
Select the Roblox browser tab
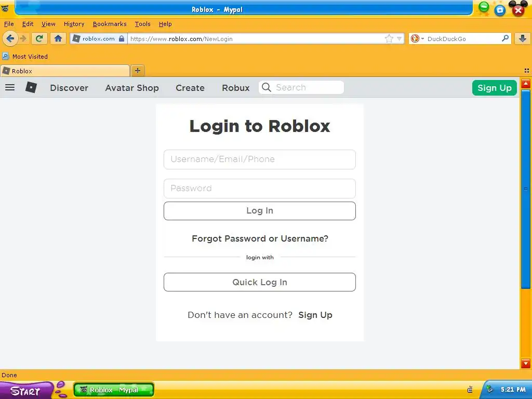[65, 71]
